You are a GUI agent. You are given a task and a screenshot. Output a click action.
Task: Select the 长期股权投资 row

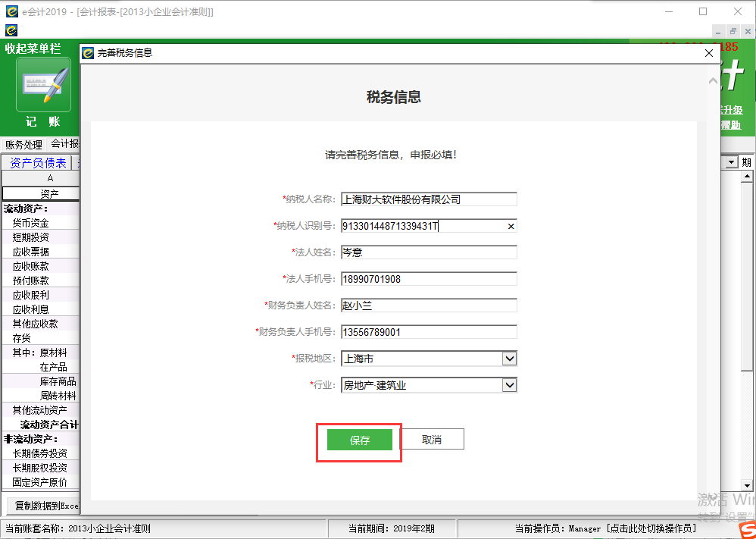pyautogui.click(x=41, y=468)
